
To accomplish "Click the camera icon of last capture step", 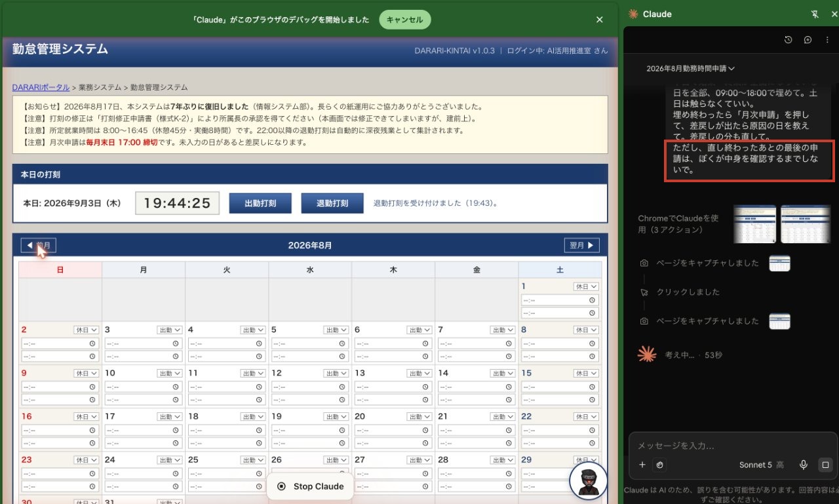I will 644,321.
